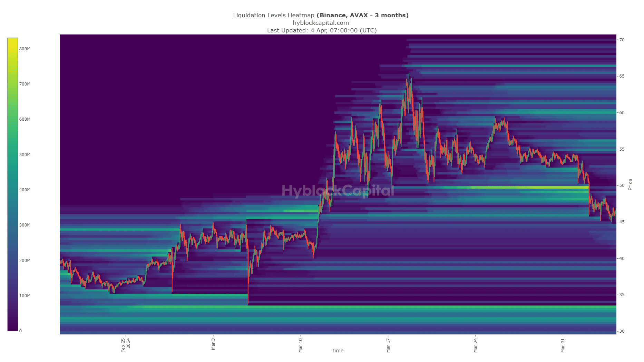Click the 700M label on color scale
This screenshot has width=644, height=362.
[x=25, y=84]
